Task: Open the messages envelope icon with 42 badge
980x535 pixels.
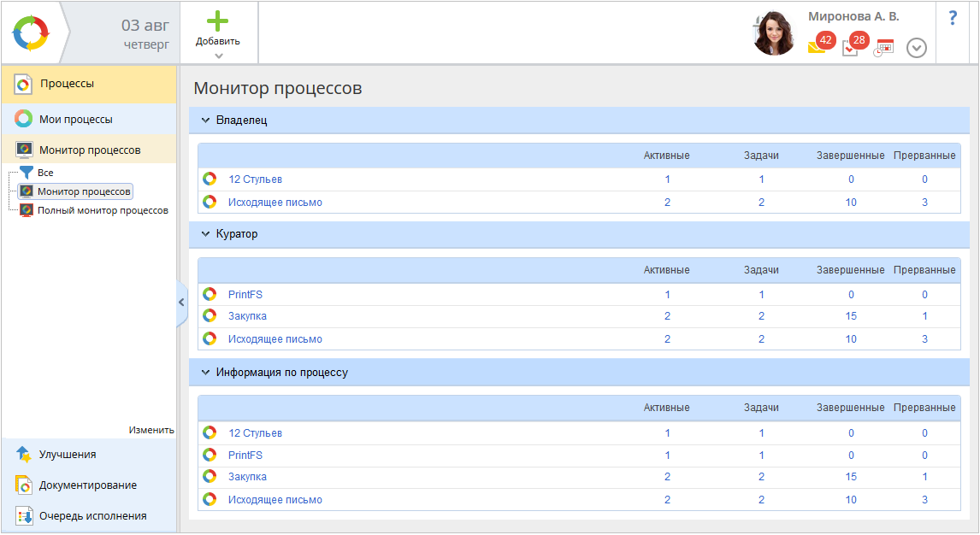Action: click(817, 47)
